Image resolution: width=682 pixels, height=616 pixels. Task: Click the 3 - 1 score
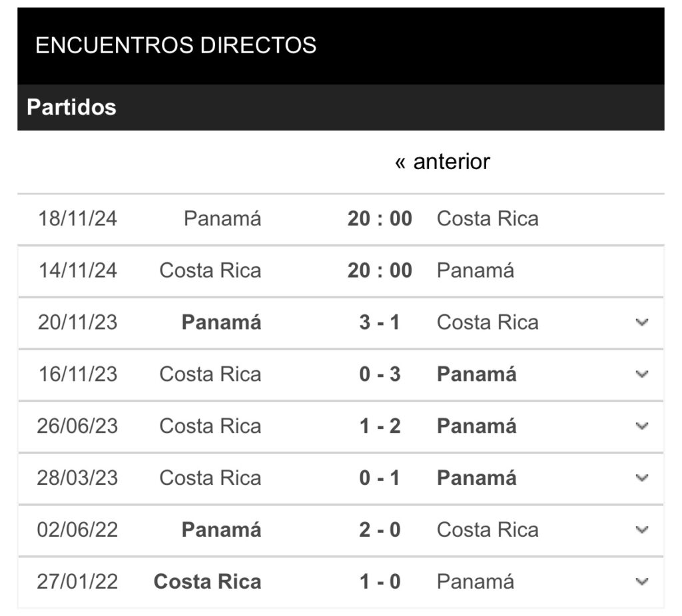(x=380, y=322)
